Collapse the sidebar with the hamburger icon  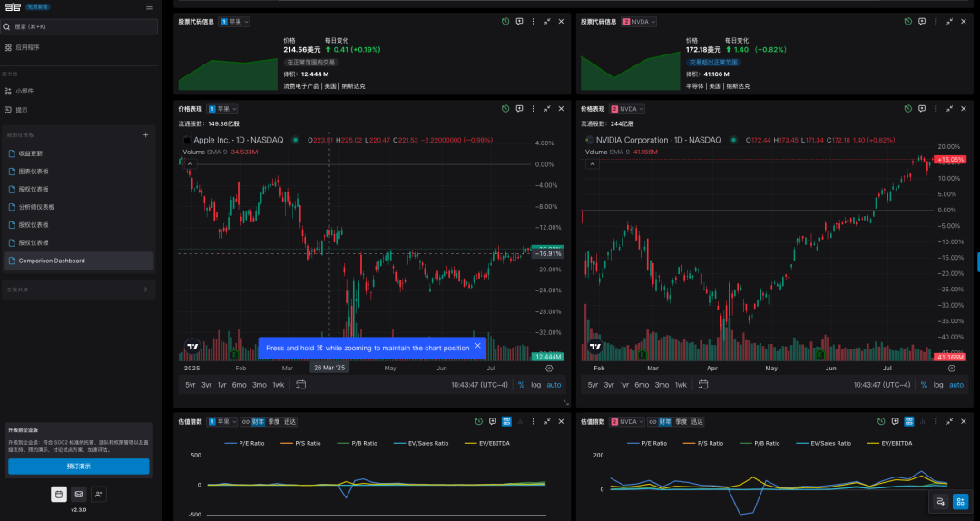coord(150,7)
